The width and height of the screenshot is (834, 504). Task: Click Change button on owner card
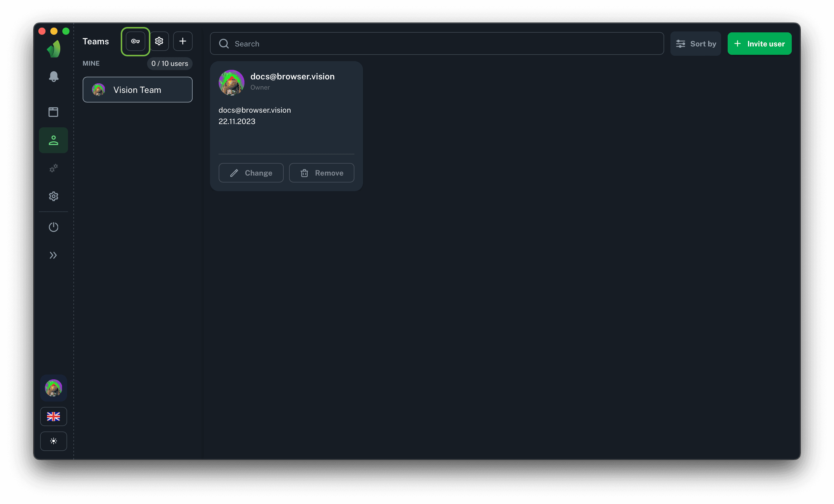click(x=251, y=173)
